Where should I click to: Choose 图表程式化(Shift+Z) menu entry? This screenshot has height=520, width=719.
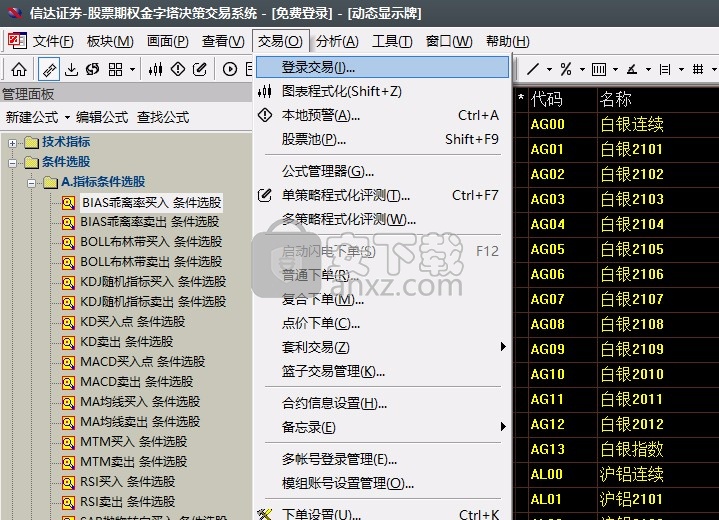pyautogui.click(x=382, y=91)
